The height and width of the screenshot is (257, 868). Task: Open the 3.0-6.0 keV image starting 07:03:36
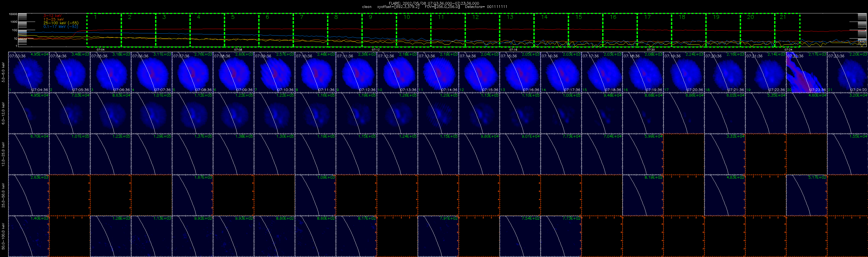tap(29, 72)
